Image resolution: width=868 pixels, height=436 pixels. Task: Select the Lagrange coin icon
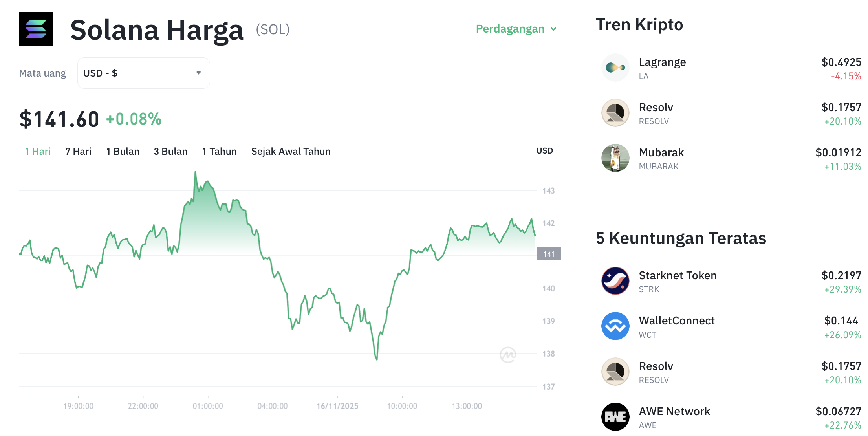615,68
